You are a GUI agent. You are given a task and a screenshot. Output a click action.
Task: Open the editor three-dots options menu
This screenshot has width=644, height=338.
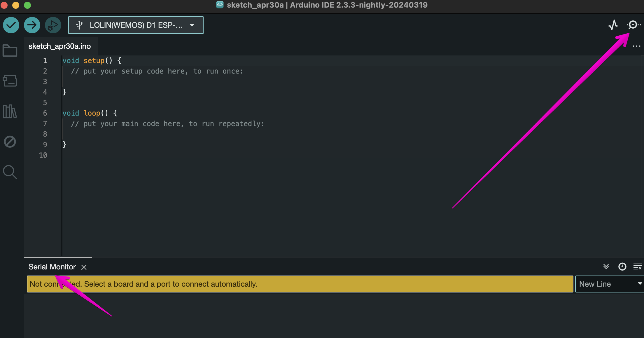click(637, 46)
